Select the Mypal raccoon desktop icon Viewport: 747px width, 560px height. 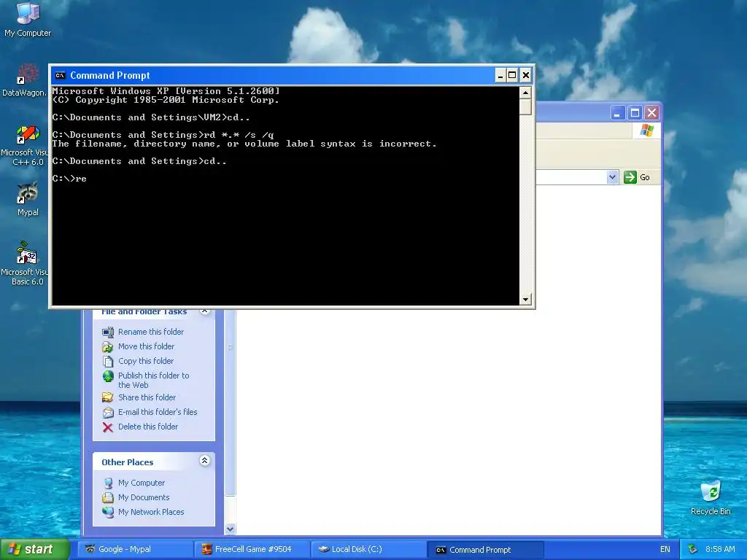click(x=28, y=193)
